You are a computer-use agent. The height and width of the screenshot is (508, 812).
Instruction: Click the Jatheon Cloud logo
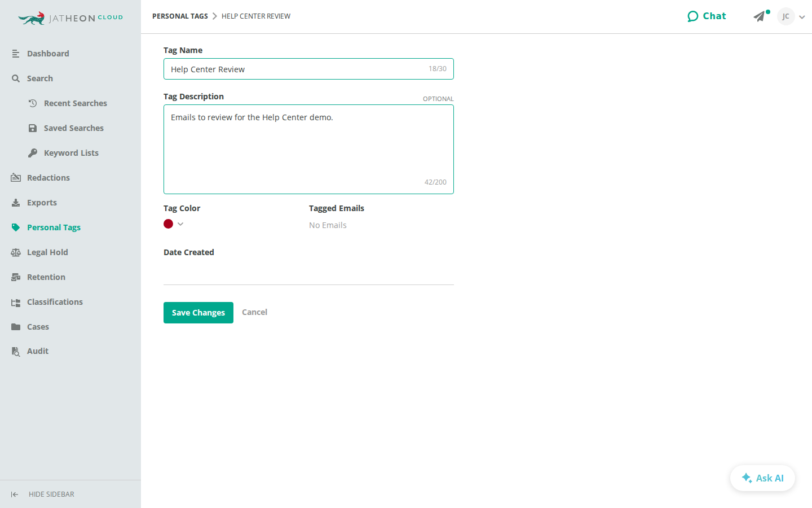point(70,18)
